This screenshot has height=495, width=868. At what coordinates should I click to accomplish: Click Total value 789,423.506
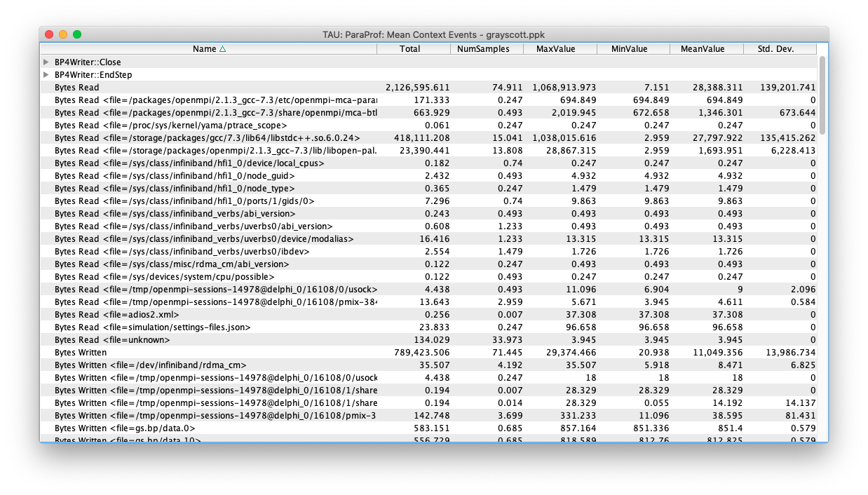coord(423,353)
